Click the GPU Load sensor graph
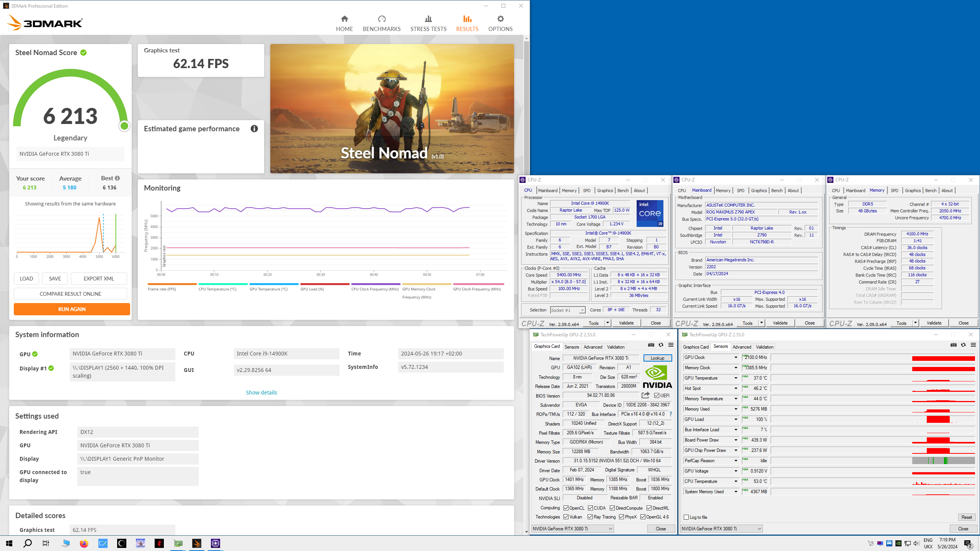 873,419
